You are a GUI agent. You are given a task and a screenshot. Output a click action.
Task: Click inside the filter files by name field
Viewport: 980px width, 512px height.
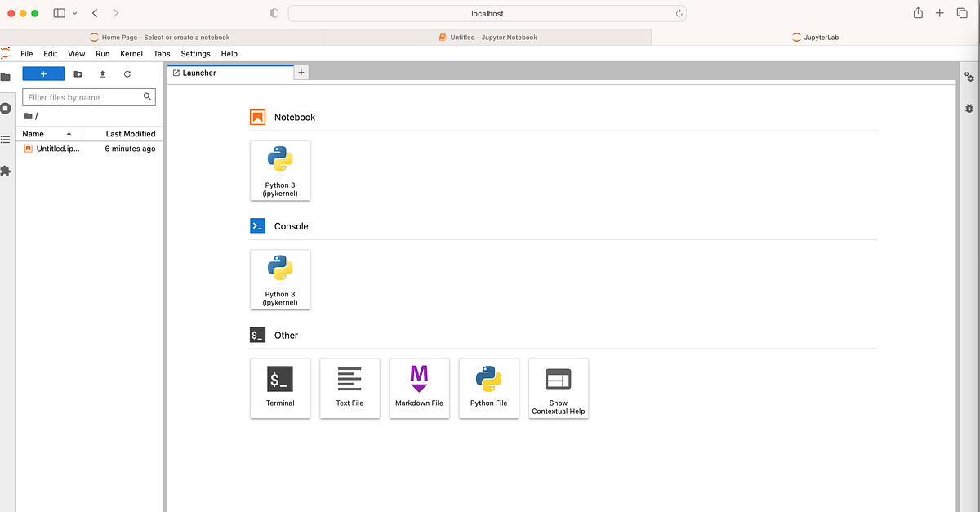tap(82, 96)
